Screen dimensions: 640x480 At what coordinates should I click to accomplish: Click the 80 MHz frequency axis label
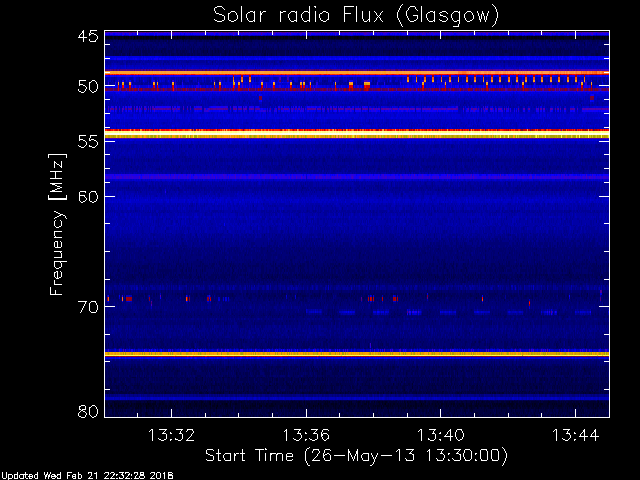click(x=88, y=411)
